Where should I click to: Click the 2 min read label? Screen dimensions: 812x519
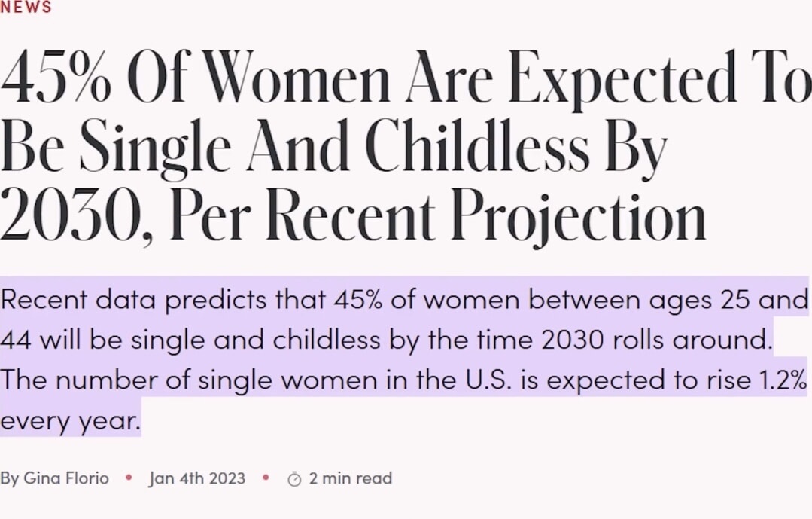[x=351, y=478]
